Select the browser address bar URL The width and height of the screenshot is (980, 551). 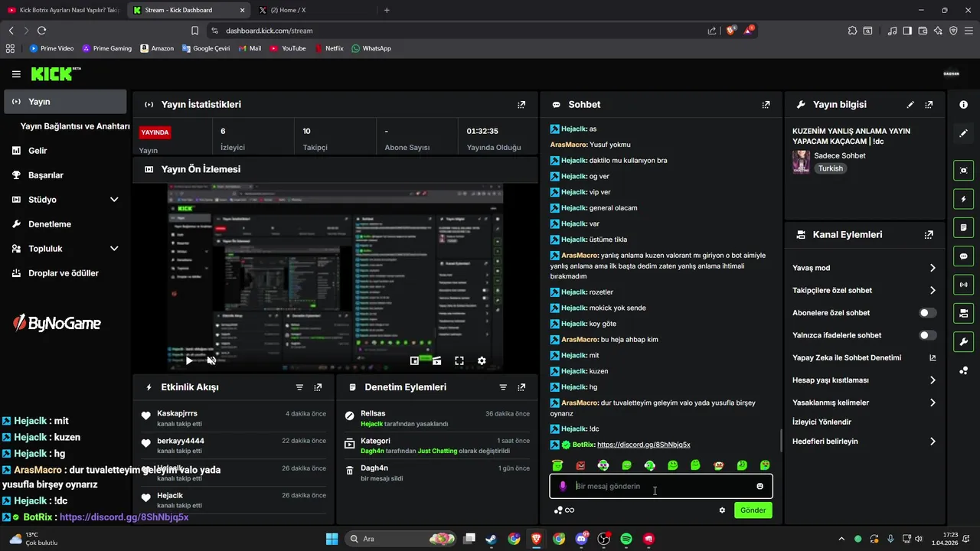click(x=269, y=31)
